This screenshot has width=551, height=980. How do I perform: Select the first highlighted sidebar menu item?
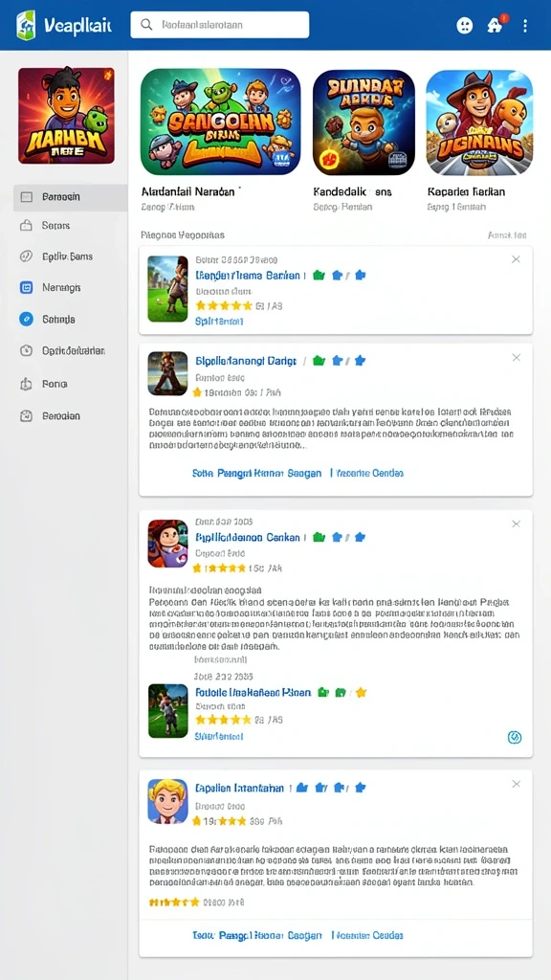(x=70, y=197)
